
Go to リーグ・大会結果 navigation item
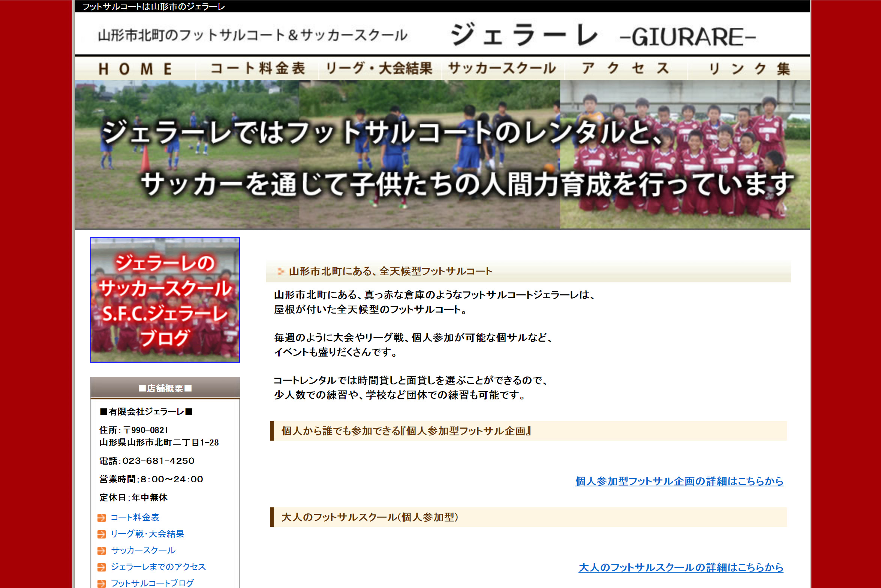coord(379,69)
